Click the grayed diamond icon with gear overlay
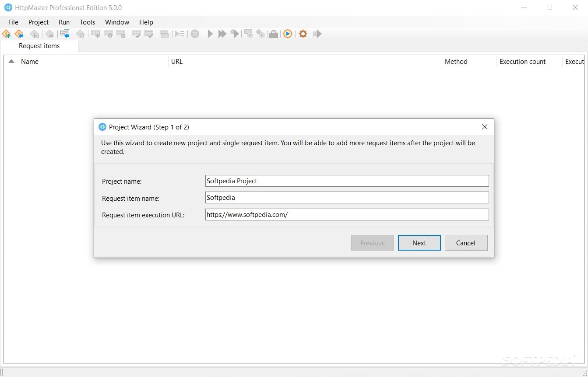Image resolution: width=588 pixels, height=377 pixels. [81, 34]
